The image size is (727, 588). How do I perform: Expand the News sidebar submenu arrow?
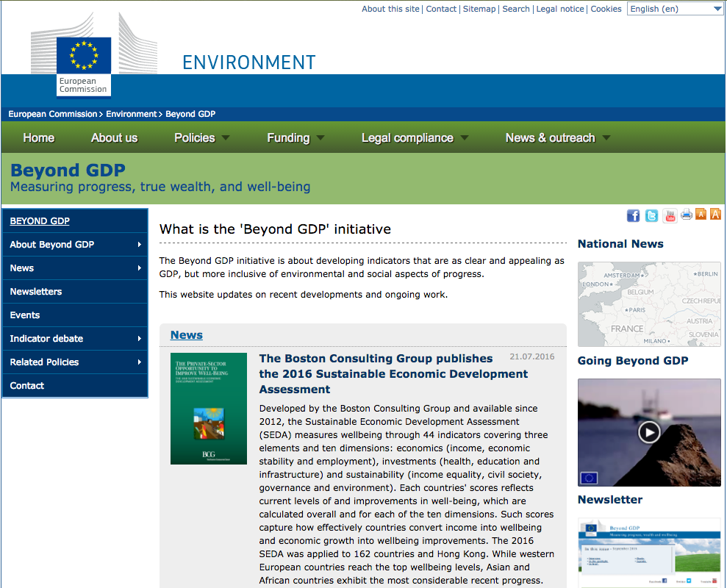point(139,268)
